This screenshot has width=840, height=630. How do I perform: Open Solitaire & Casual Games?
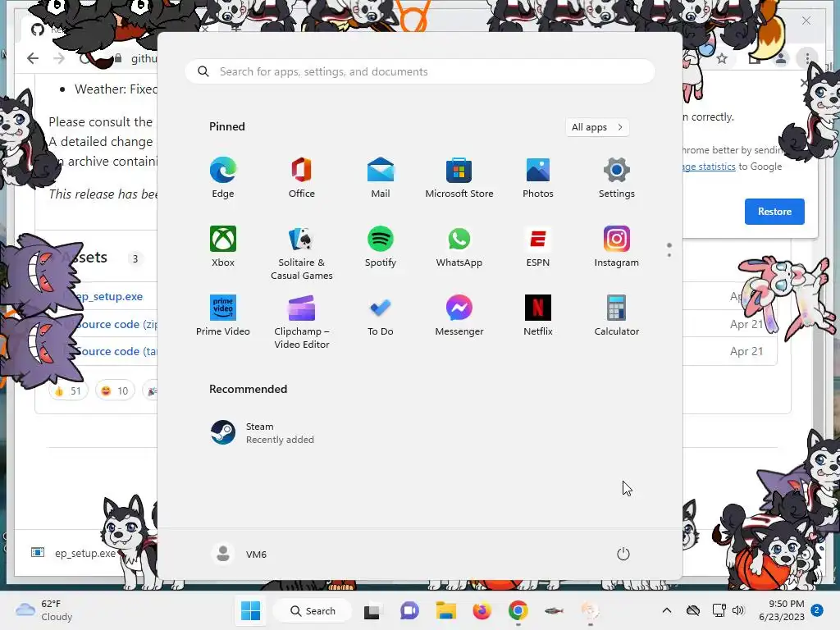tap(302, 253)
